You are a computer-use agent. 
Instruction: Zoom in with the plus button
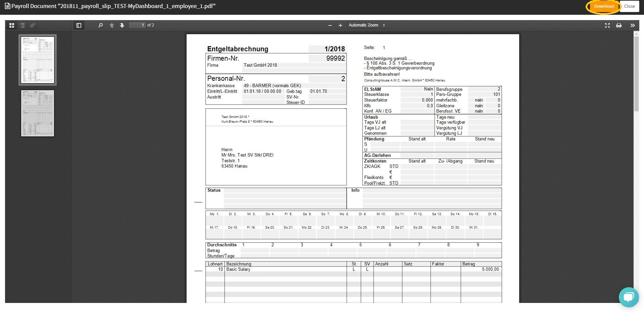340,25
